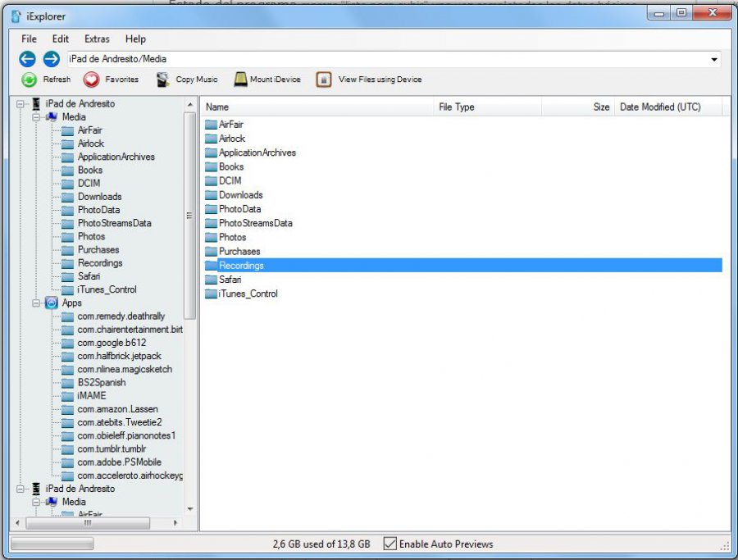Click the green Refresh icon

tap(30, 80)
